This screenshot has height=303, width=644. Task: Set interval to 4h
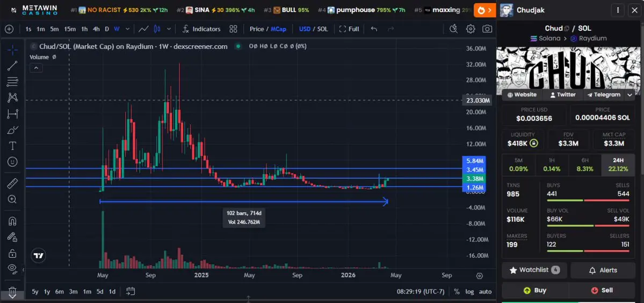coord(96,29)
